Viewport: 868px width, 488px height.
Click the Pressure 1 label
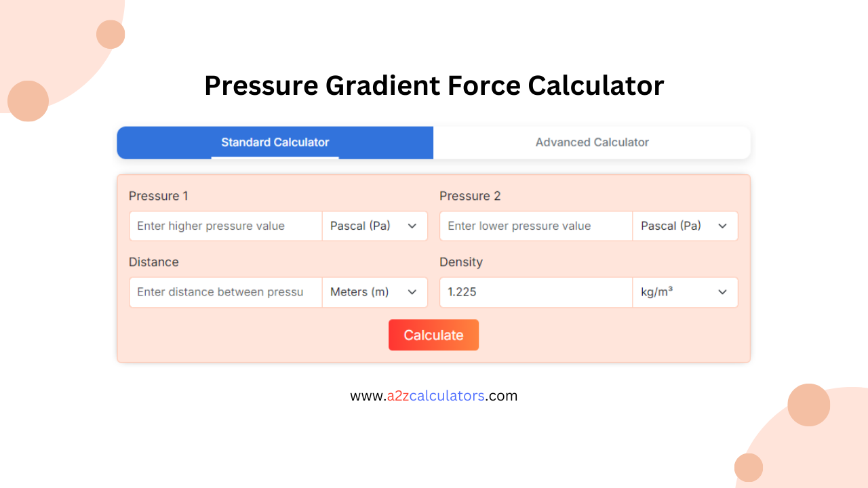click(x=158, y=196)
